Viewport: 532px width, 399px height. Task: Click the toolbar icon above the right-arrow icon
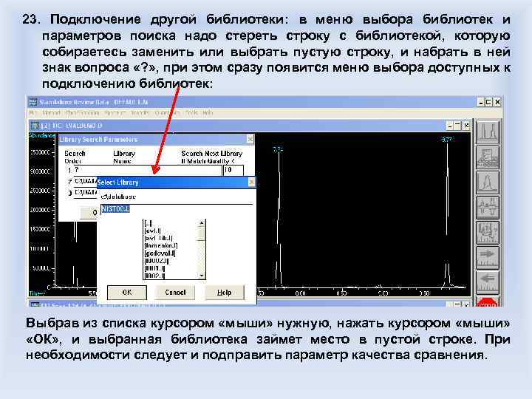pos(488,233)
